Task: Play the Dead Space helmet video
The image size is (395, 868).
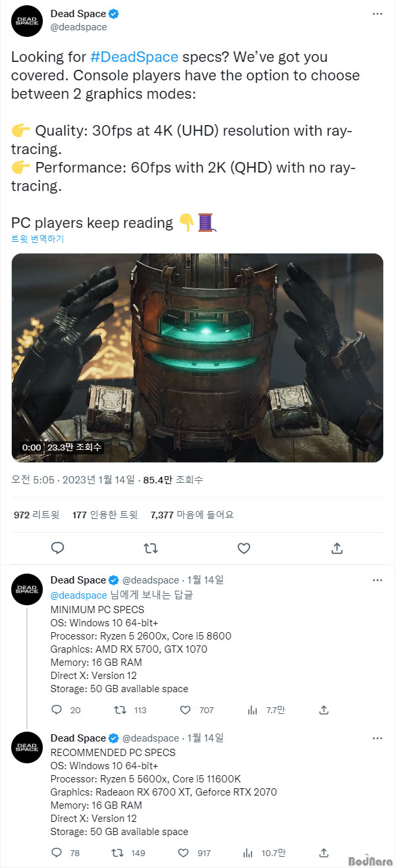Action: click(x=197, y=358)
